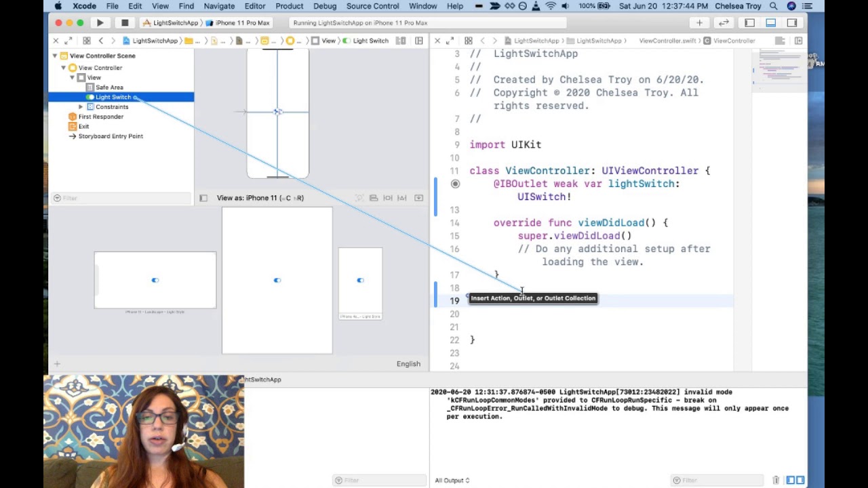The height and width of the screenshot is (488, 868).
Task: Run the app with the Play button
Action: 100,23
